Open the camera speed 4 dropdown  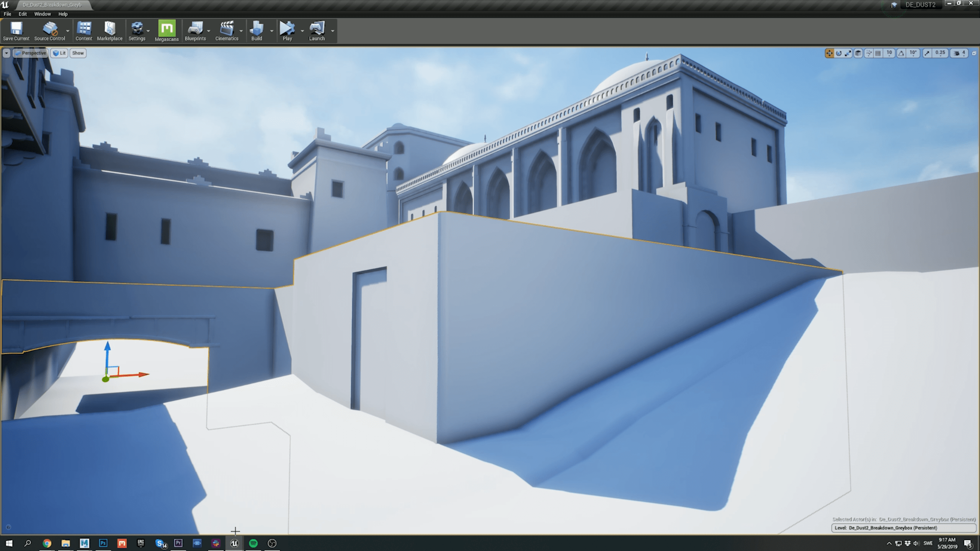point(960,53)
